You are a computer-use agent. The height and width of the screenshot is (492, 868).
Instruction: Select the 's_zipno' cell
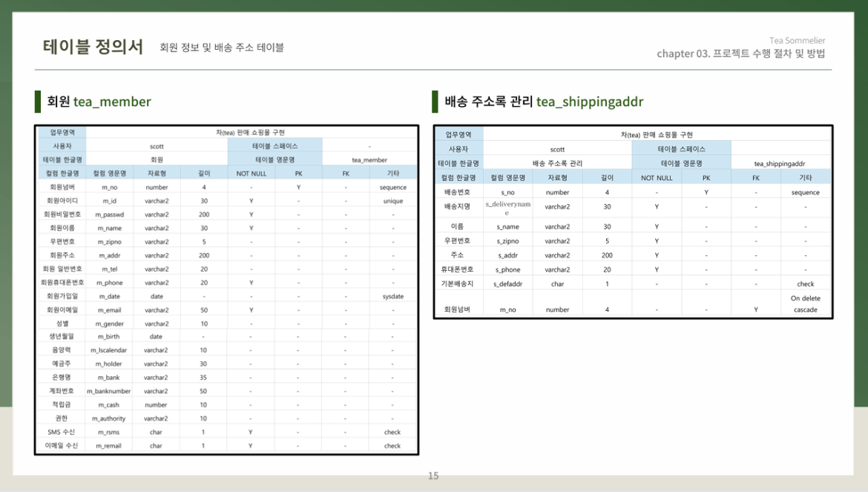click(507, 240)
